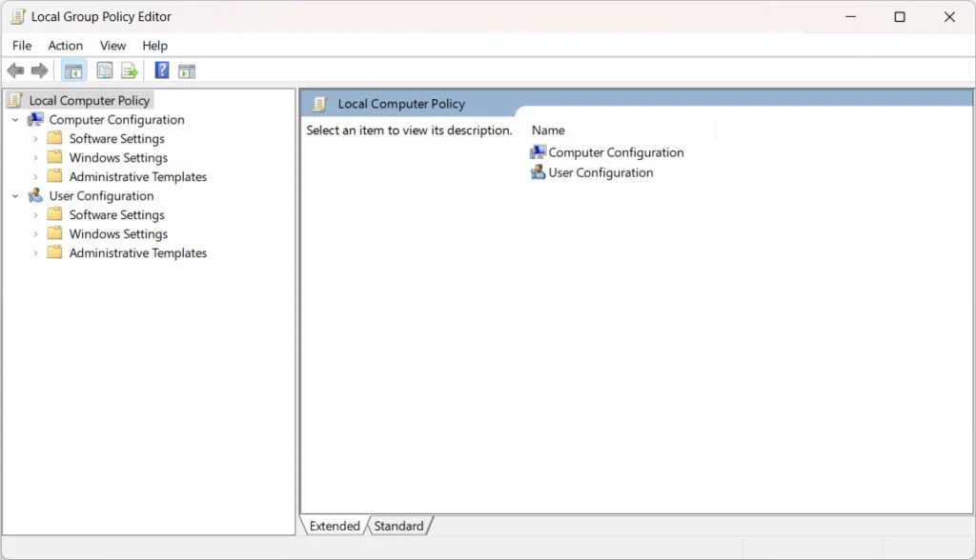
Task: Select Administrative Templates label under User Configuration
Action: (138, 253)
